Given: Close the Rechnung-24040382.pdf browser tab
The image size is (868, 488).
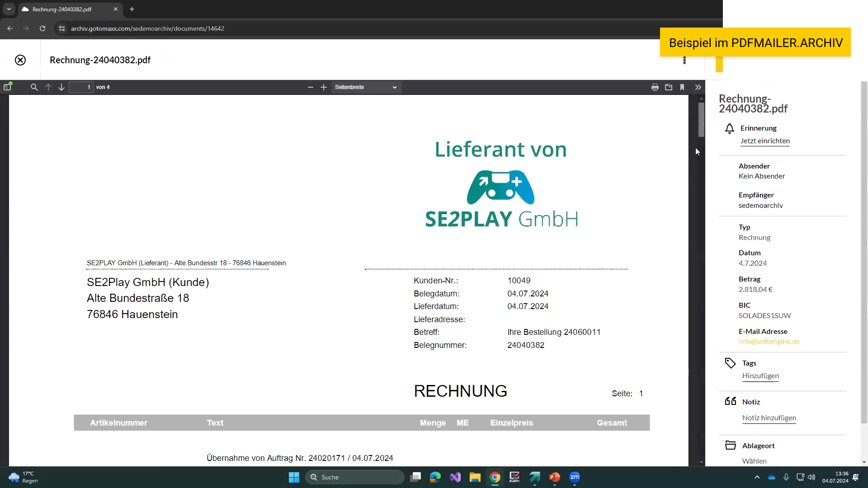Looking at the screenshot, I should [116, 9].
